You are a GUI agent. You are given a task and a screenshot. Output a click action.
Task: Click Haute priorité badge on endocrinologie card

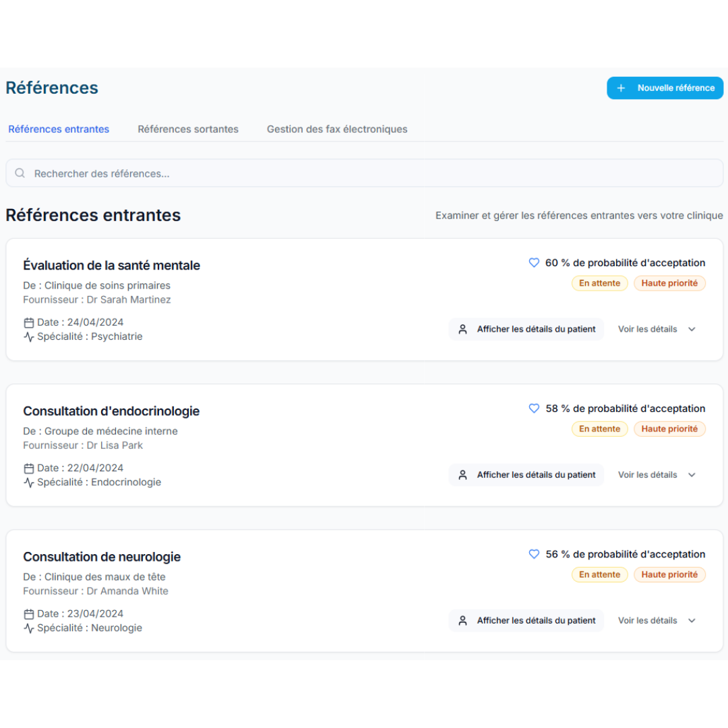point(669,429)
